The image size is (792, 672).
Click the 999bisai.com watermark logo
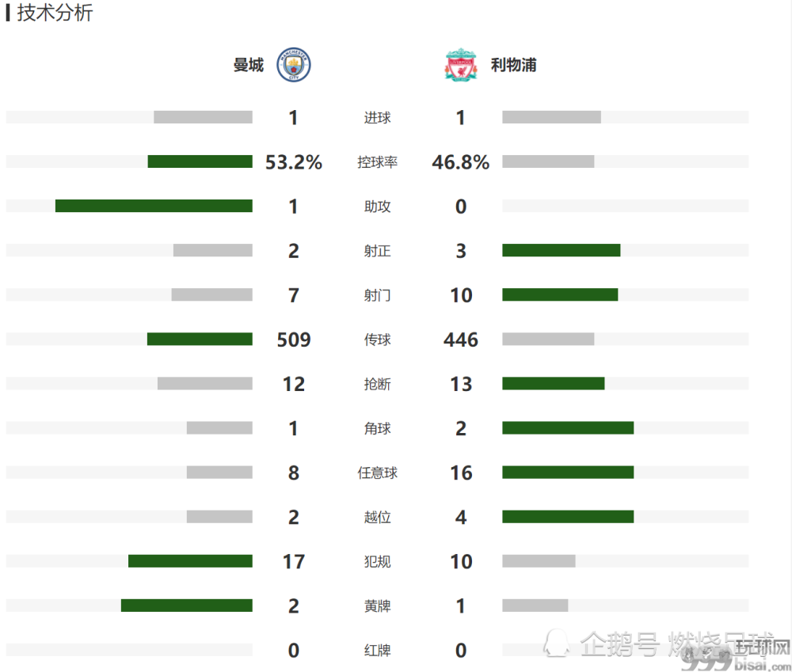[736, 655]
